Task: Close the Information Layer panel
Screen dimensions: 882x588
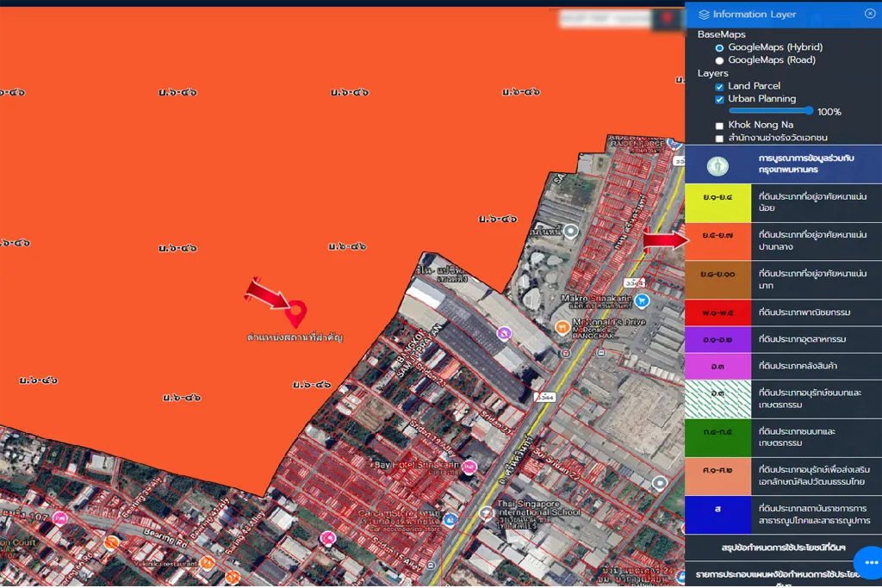Action: pyautogui.click(x=870, y=14)
